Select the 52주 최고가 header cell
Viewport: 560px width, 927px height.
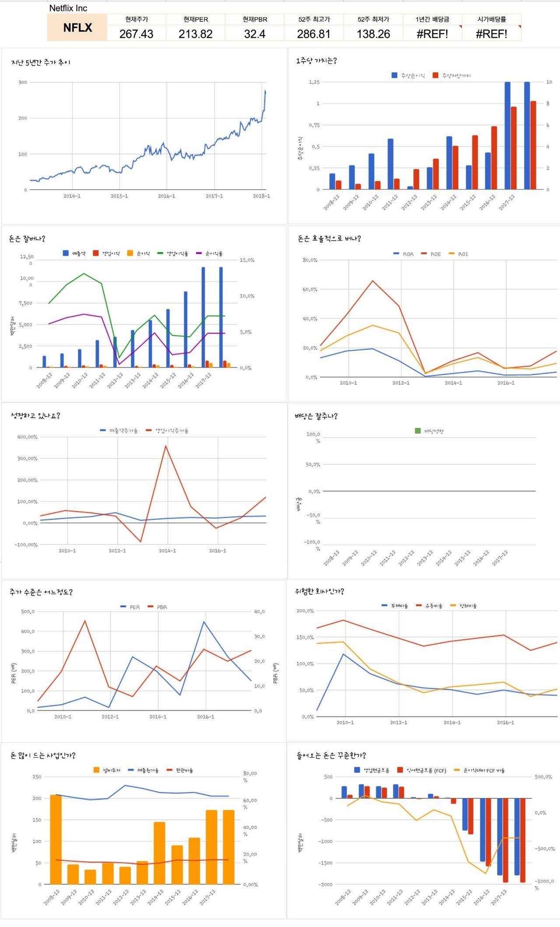tap(314, 19)
